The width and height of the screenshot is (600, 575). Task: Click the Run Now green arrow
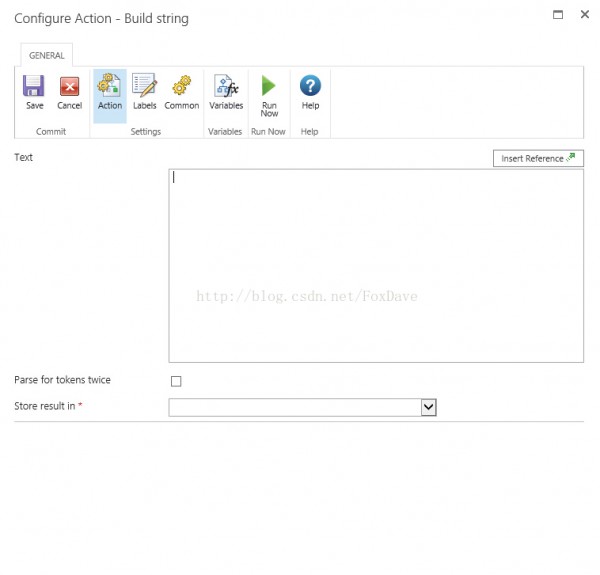[x=269, y=85]
